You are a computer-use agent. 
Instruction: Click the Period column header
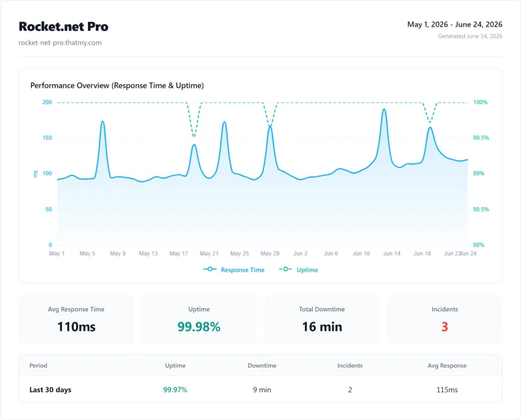tap(38, 365)
